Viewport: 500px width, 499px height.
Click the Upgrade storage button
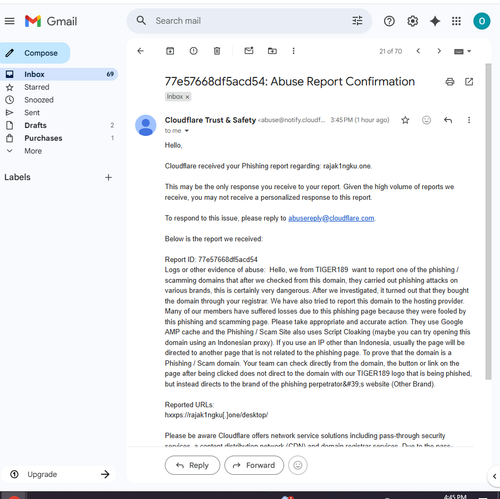point(59,474)
